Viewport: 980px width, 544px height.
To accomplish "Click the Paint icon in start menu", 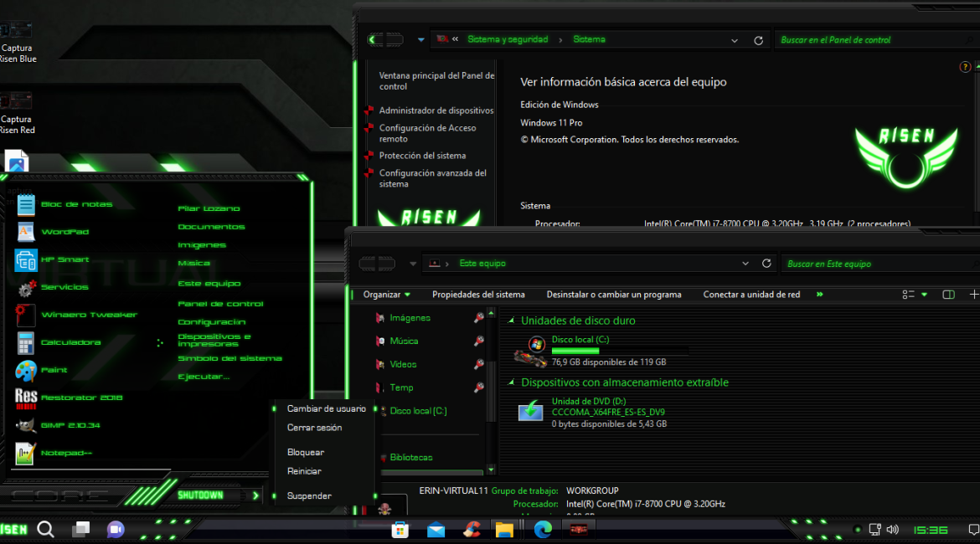I will [26, 370].
